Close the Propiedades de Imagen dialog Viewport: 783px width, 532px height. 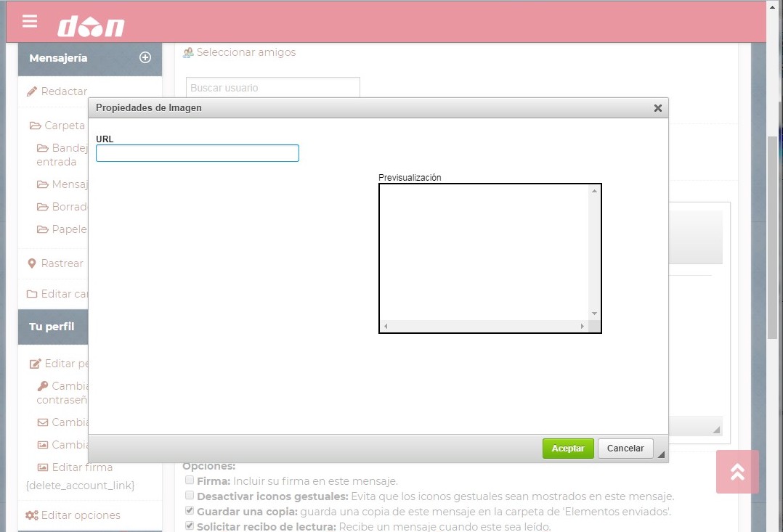657,108
